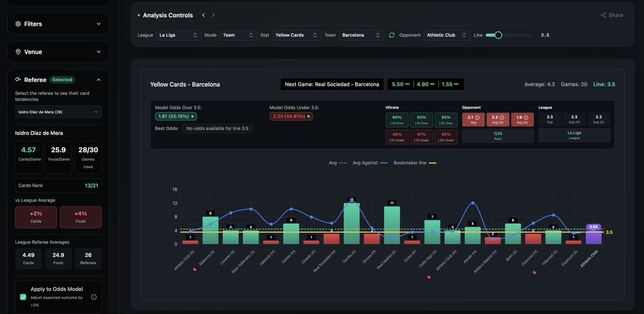The height and width of the screenshot is (314, 644).
Task: Open info icon next to Opponent Avg (A) 1.9
Action: (x=526, y=117)
